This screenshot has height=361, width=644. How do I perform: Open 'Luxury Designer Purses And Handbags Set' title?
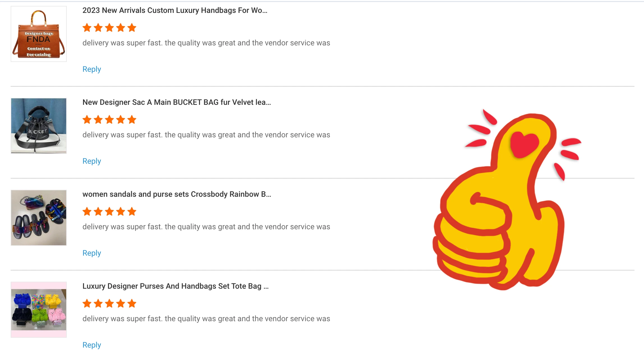pyautogui.click(x=176, y=286)
